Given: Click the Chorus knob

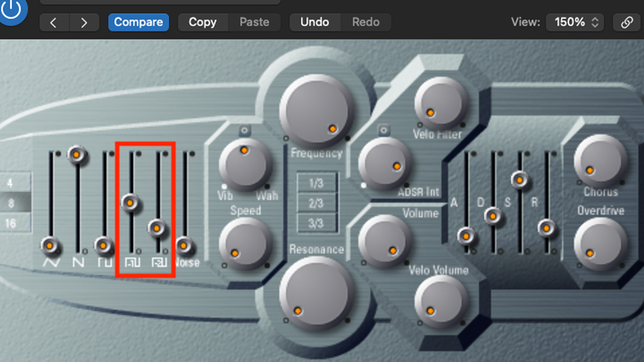Looking at the screenshot, I should [600, 160].
